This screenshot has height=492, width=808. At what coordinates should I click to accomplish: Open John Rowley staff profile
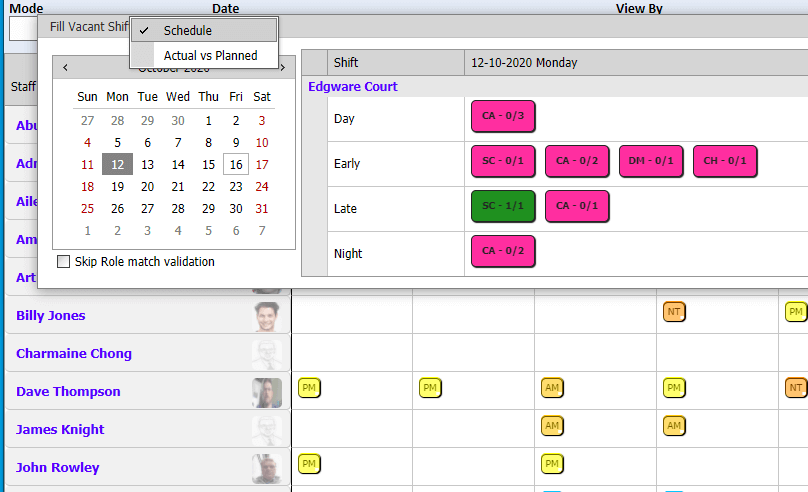[x=57, y=467]
